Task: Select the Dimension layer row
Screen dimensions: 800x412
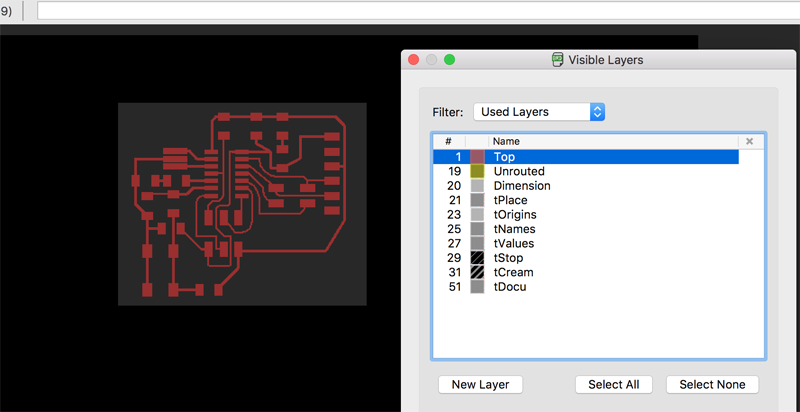Action: pyautogui.click(x=586, y=186)
